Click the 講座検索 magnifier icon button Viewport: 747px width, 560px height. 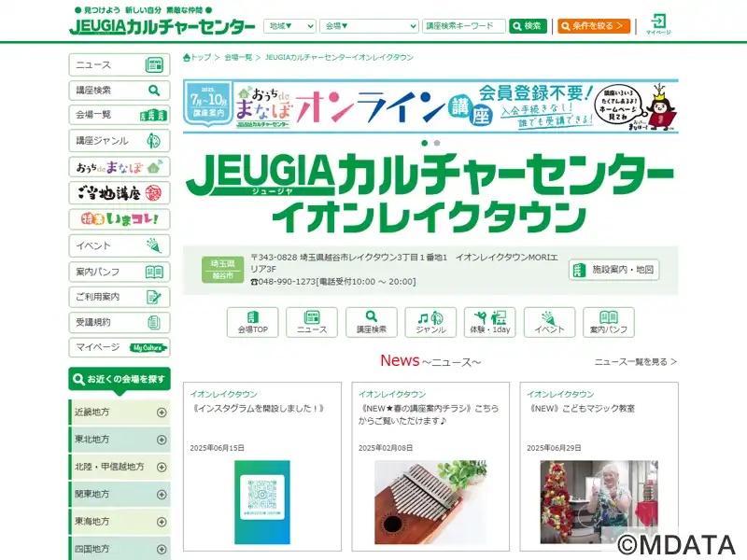[x=371, y=322]
